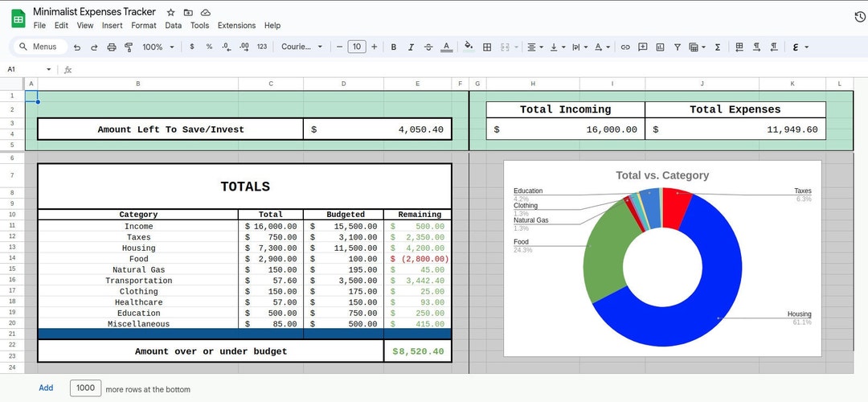
Task: Select the $8,520.40 over budget cell
Action: click(418, 351)
